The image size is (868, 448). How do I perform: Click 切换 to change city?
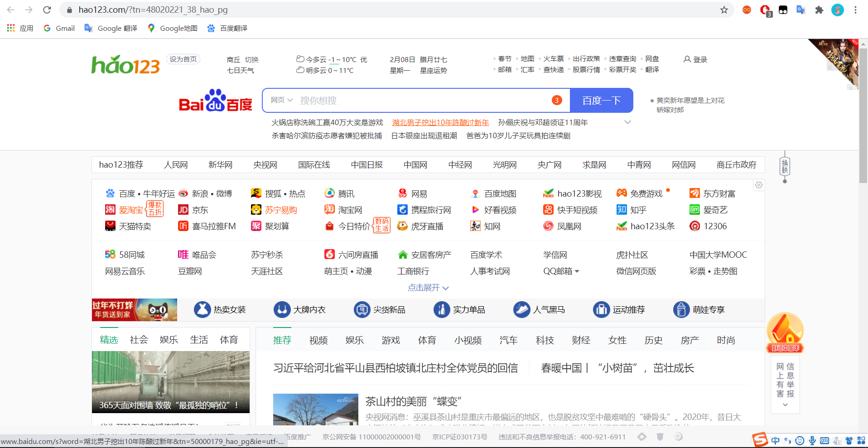coord(251,60)
